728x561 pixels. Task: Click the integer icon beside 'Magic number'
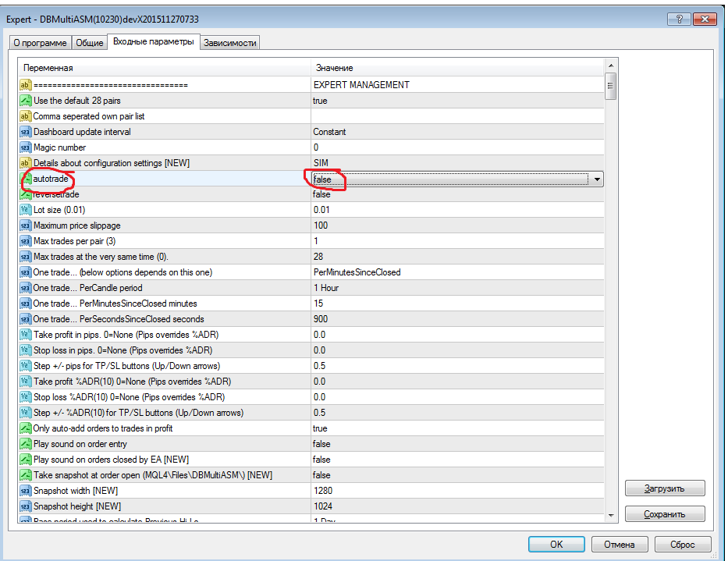pyautogui.click(x=25, y=147)
